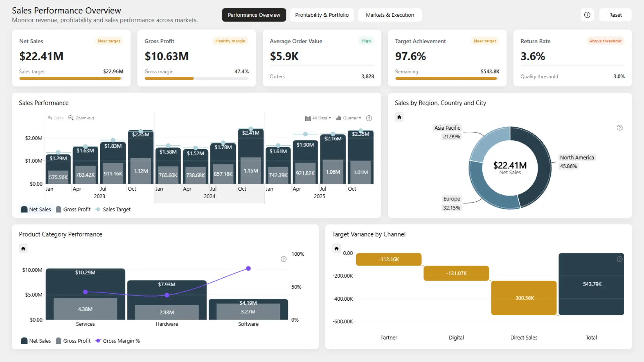Viewport: 644px width, 362px height.
Task: Select the Performance Overview tab
Action: [254, 15]
